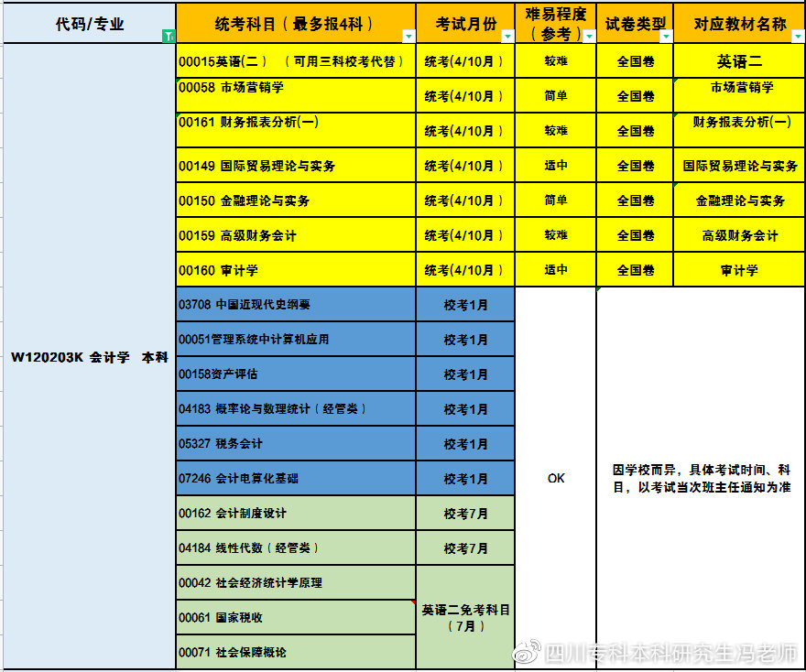This screenshot has width=806, height=672.
Task: Select cell 00162 会计制度设计
Action: point(296,514)
